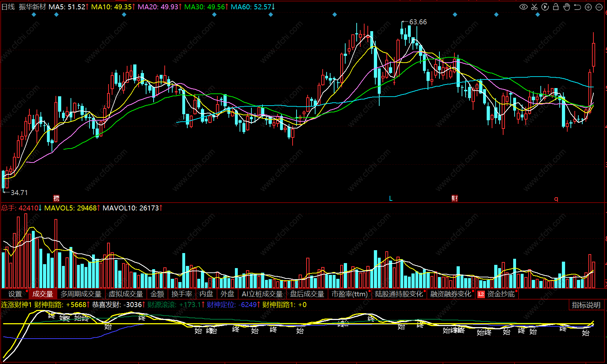Click the 指标说明 button
Viewport: 607px width, 364px height.
pyautogui.click(x=586, y=305)
